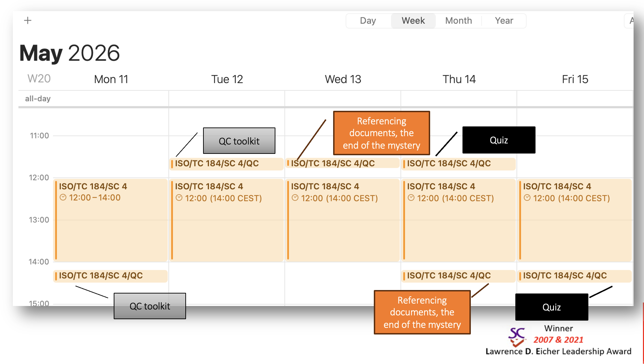Open Friday's ISO/TC 184/SC 4/QC afternoon event
Viewport: 644px width, 364px height.
575,276
